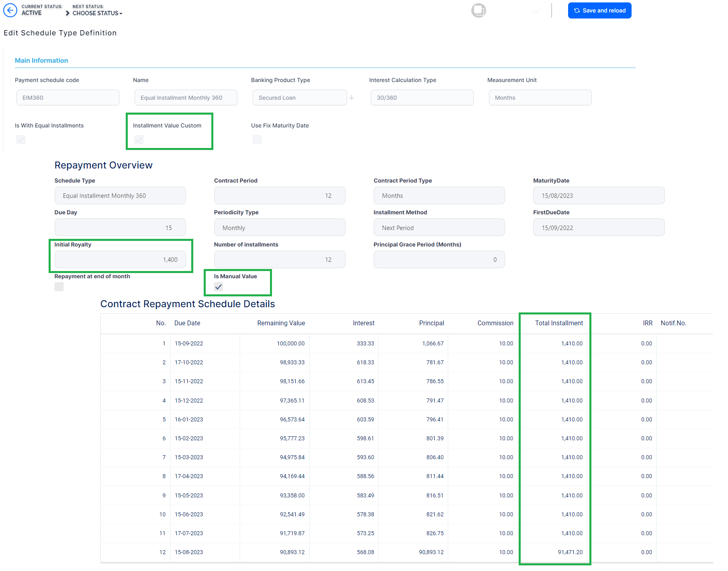Uncheck the Is Manual Value checkbox
Screen dimensions: 728x571
[219, 287]
